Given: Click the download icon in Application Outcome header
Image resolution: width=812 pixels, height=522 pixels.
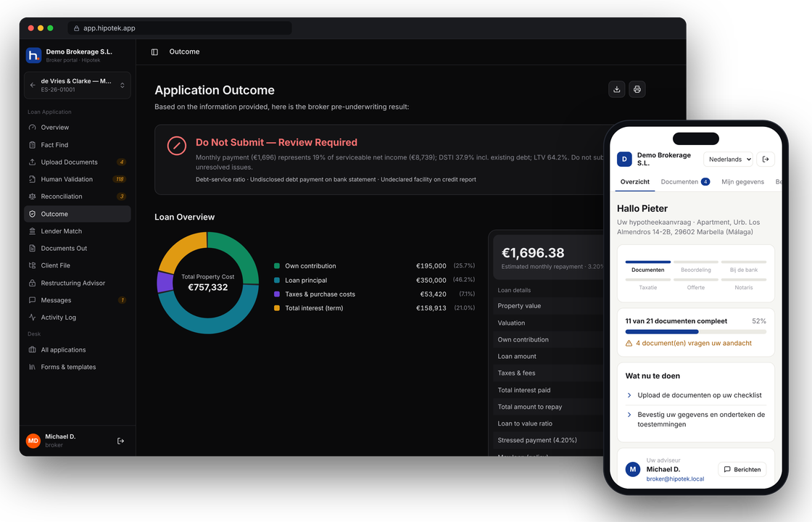Looking at the screenshot, I should pyautogui.click(x=616, y=89).
